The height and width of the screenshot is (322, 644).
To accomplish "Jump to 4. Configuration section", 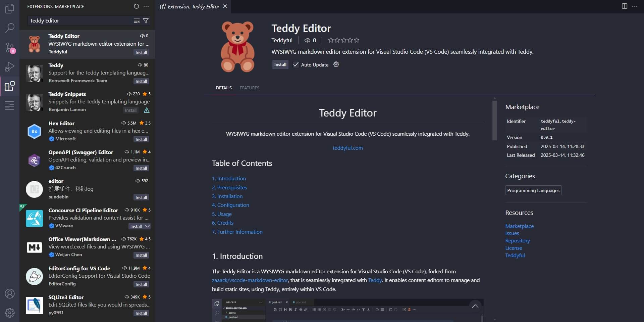I will [230, 205].
